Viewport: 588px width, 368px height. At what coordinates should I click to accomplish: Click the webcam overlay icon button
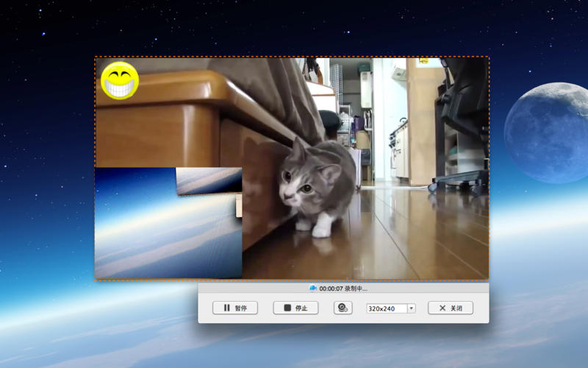(343, 308)
